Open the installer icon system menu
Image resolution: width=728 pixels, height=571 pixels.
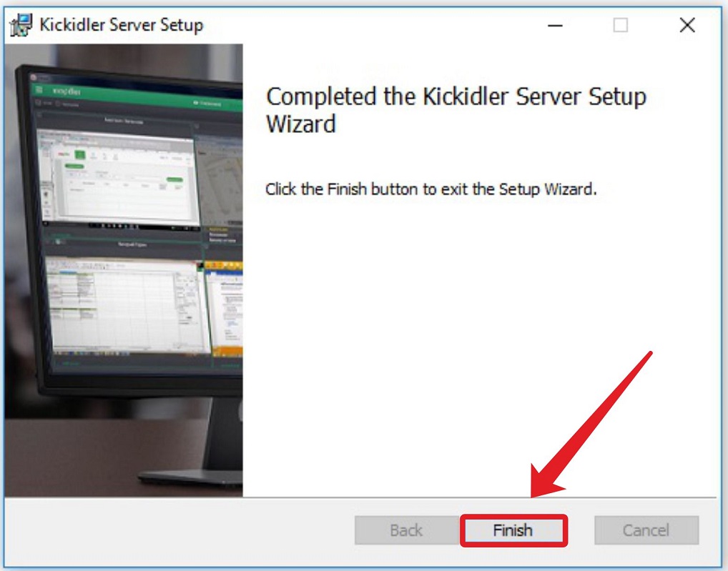pos(21,24)
